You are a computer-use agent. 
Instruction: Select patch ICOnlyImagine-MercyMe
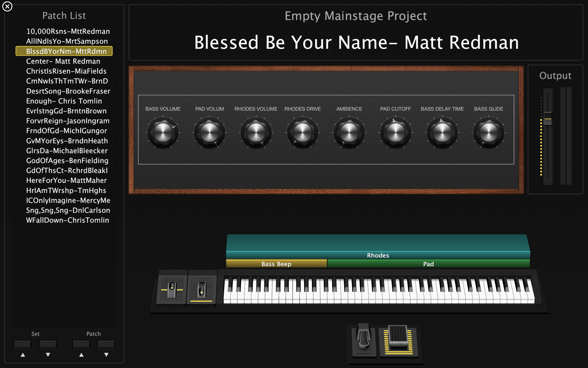point(64,200)
